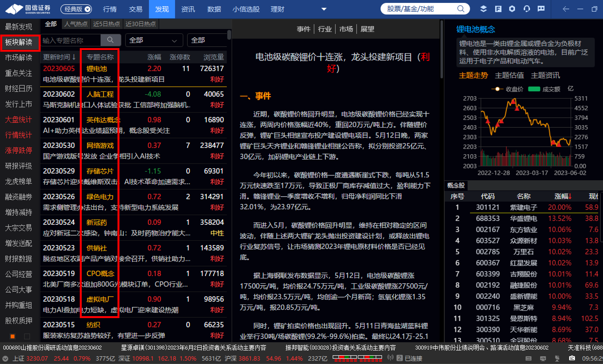The height and width of the screenshot is (364, 603).
Task: Open the chat bubble feedback icon
Action: coord(541,9)
